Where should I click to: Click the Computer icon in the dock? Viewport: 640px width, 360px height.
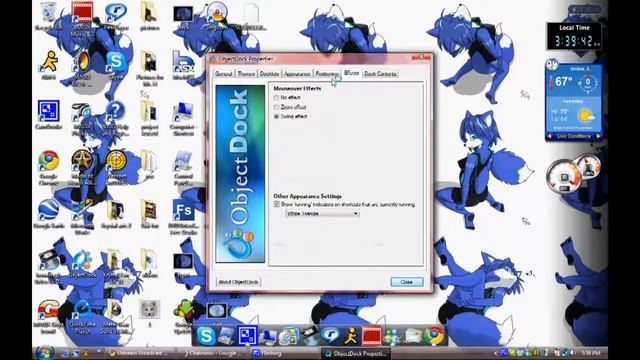click(268, 336)
